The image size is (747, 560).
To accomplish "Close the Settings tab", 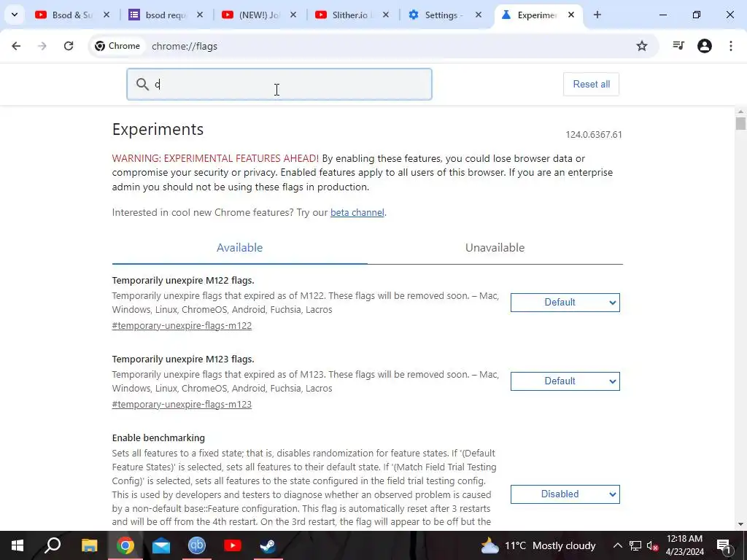I will (x=479, y=15).
